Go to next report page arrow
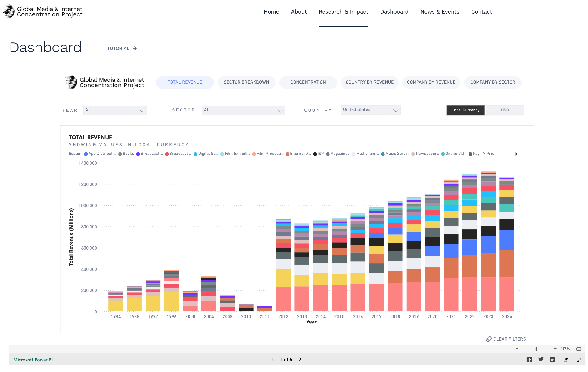The height and width of the screenshot is (372, 588). (300, 359)
